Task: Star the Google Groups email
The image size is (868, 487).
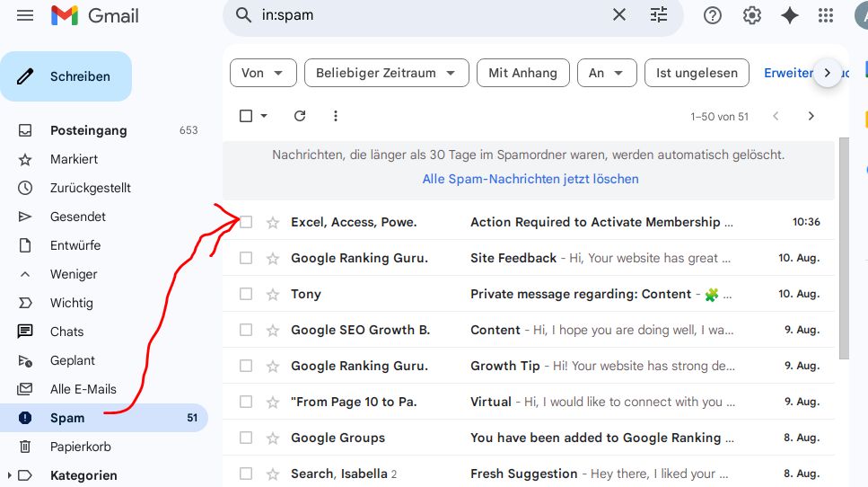Action: pos(272,438)
